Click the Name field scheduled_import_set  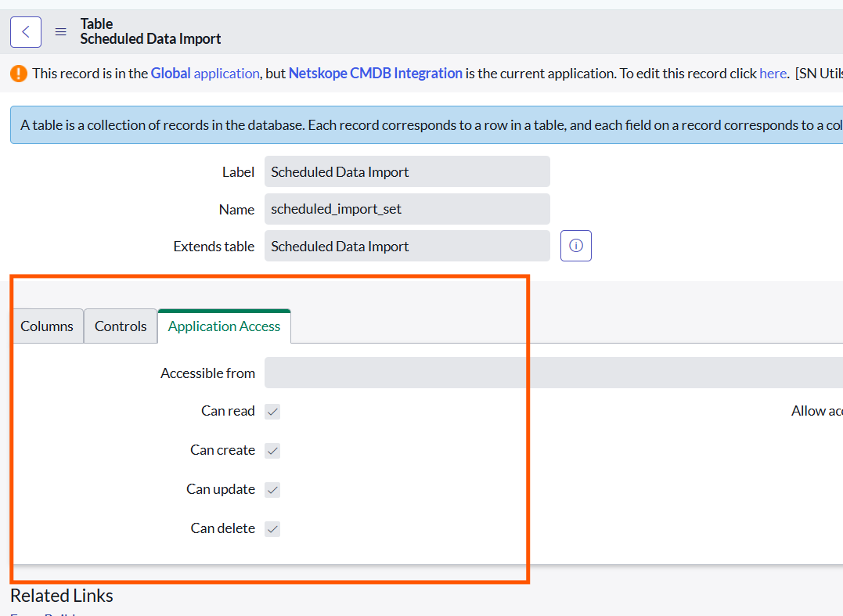coord(407,208)
